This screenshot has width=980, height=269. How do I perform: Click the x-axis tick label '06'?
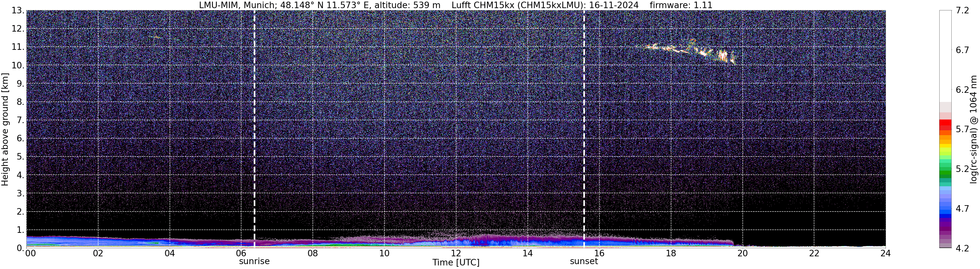[x=241, y=253]
